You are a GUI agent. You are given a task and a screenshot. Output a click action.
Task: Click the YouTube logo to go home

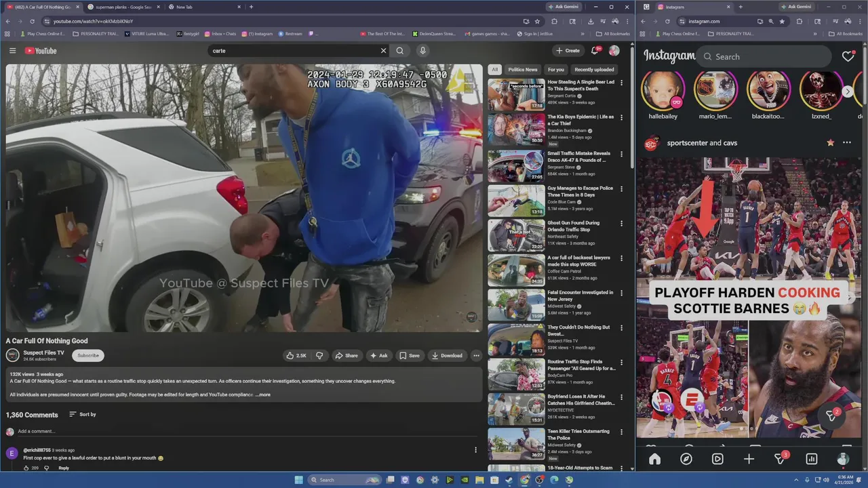[41, 51]
